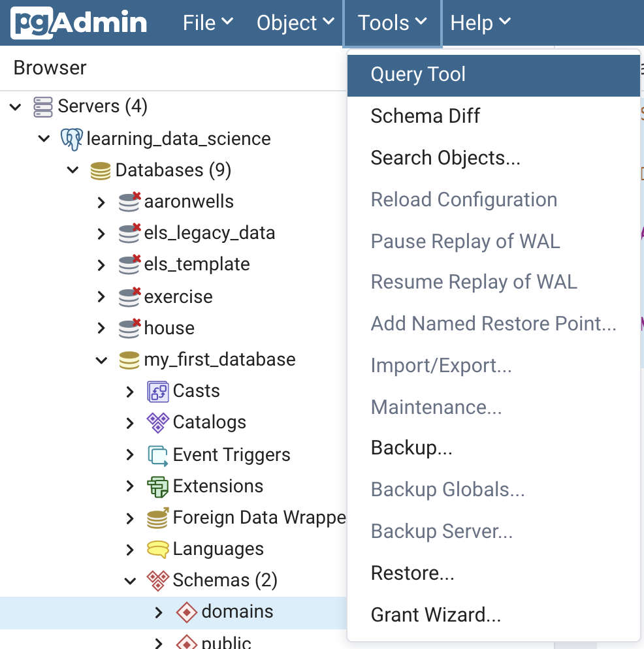The width and height of the screenshot is (644, 649).
Task: Open Query Tool from Tools menu
Action: 418,74
